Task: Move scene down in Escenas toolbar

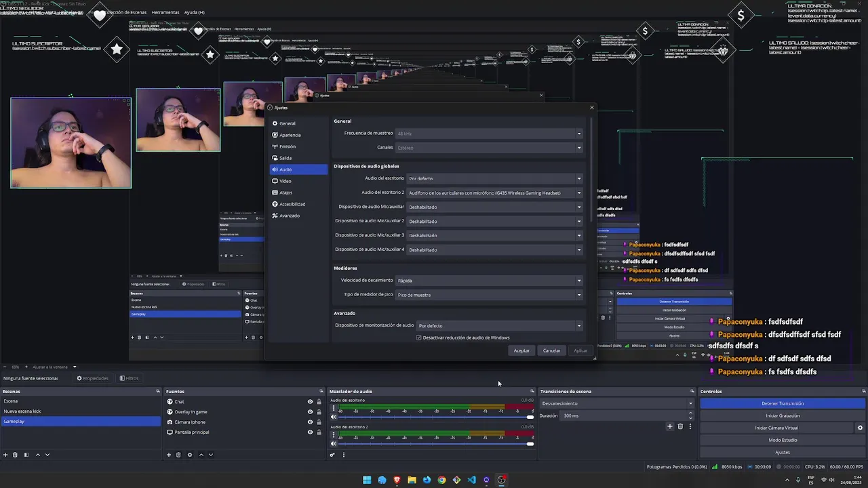Action: coord(47,455)
